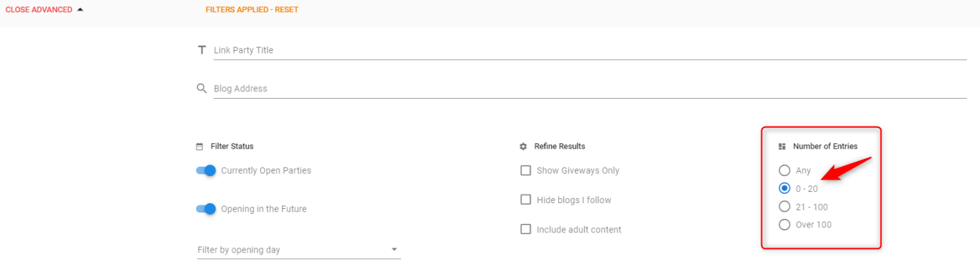Select the 21 - 100 entries radio button
The image size is (980, 264).
pyautogui.click(x=784, y=207)
